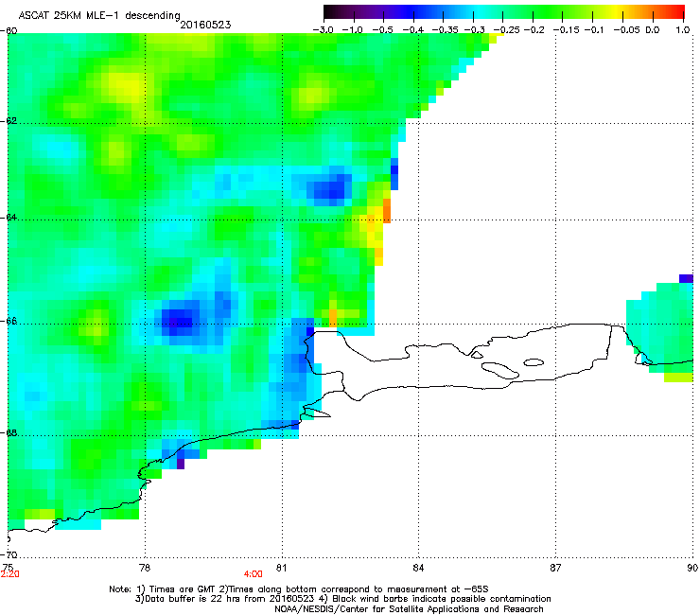The width and height of the screenshot is (700, 615).
Task: Click the '-0.25' color scale label
Action: [x=506, y=30]
